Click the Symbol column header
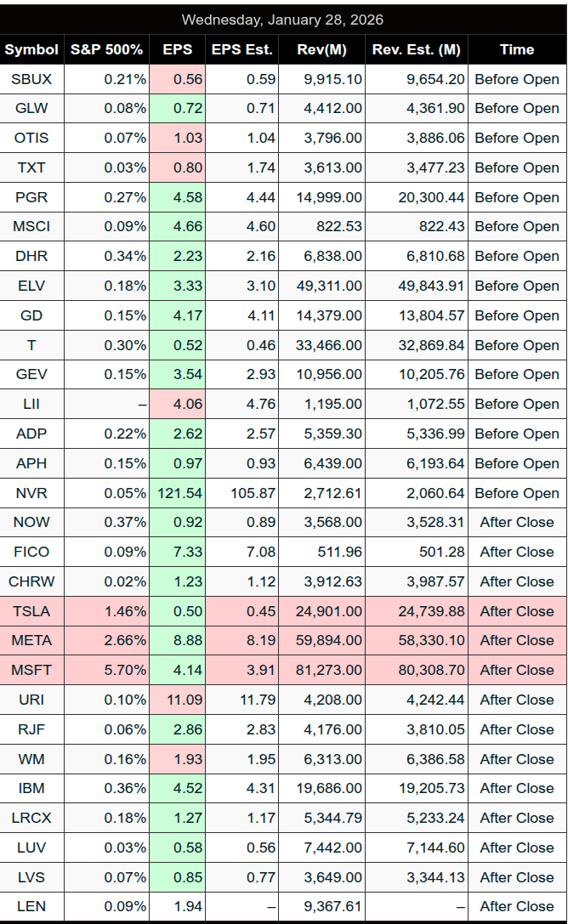The height and width of the screenshot is (924, 568). (31, 49)
